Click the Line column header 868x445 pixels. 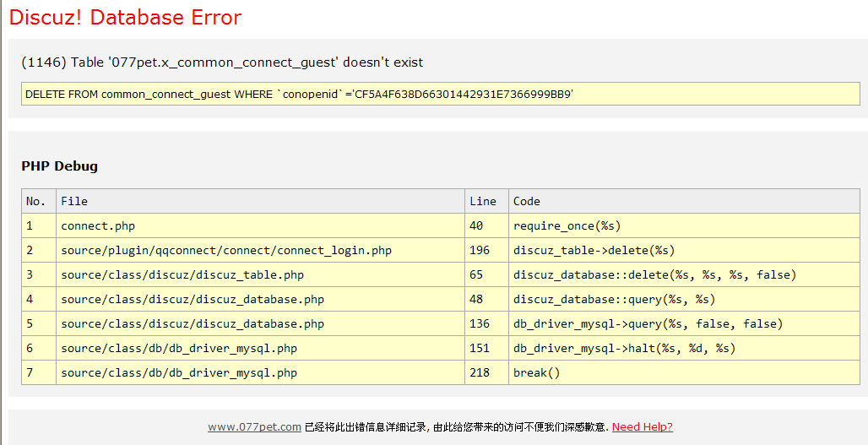(483, 201)
